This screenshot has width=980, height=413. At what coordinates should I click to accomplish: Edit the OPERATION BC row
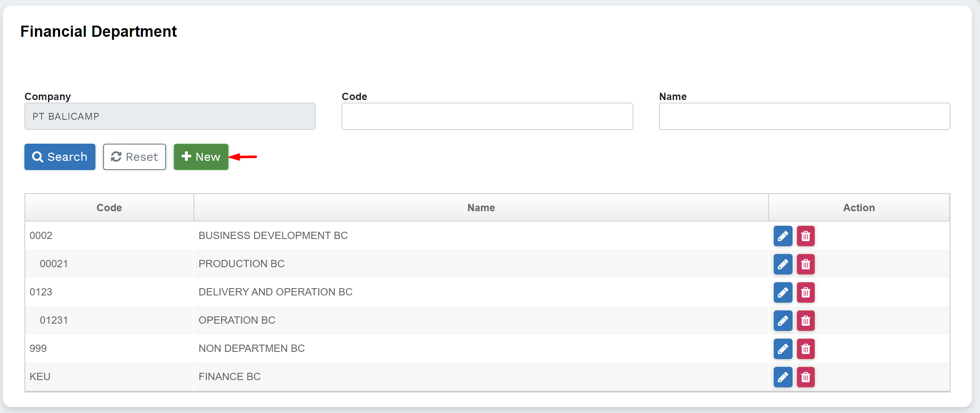click(x=783, y=321)
